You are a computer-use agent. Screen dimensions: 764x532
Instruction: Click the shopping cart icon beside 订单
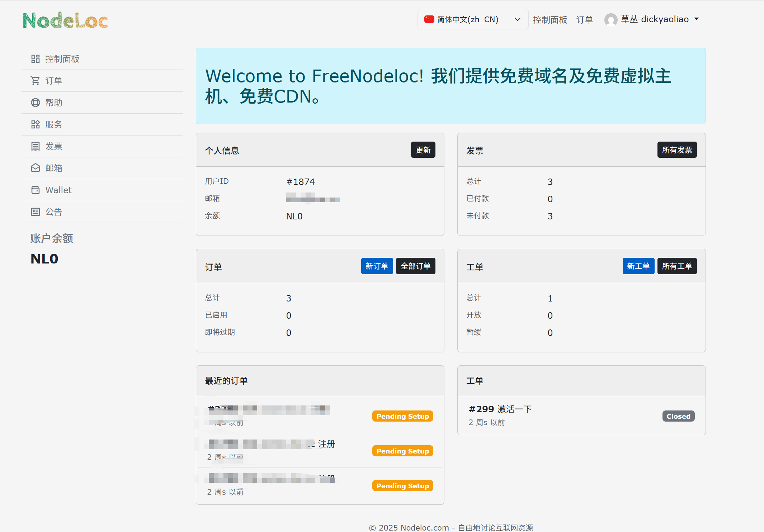35,81
